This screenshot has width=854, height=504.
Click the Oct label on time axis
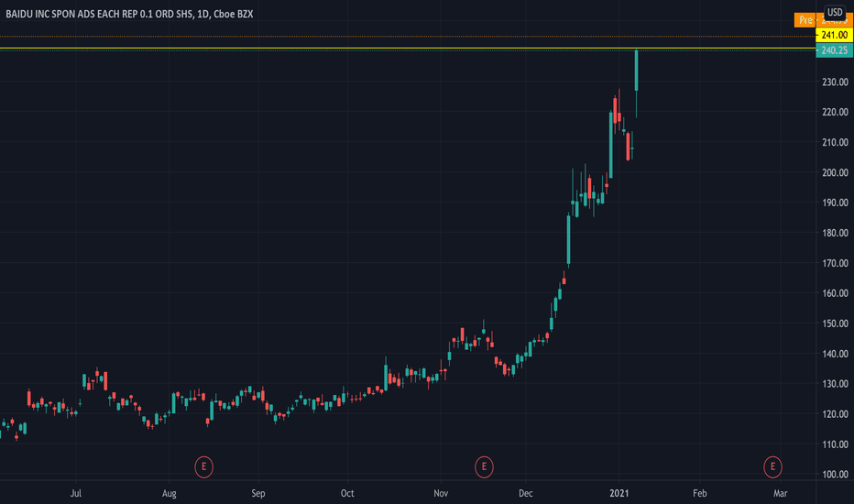[x=347, y=494]
